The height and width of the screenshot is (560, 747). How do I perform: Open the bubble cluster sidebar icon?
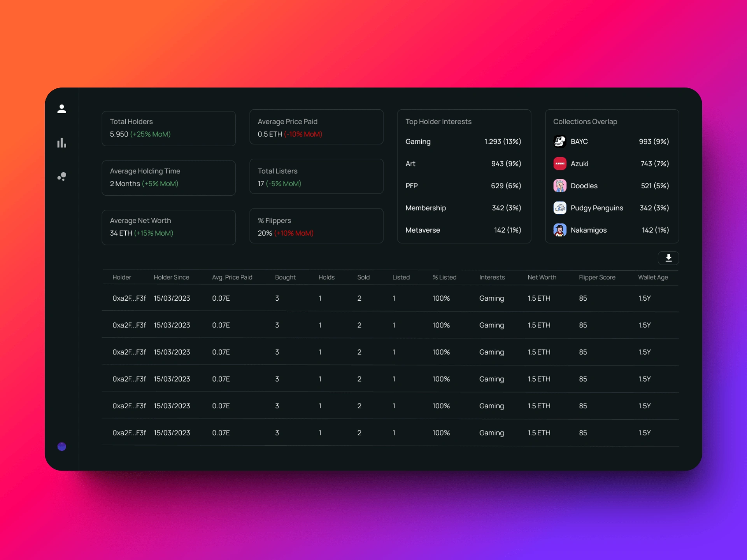tap(61, 177)
